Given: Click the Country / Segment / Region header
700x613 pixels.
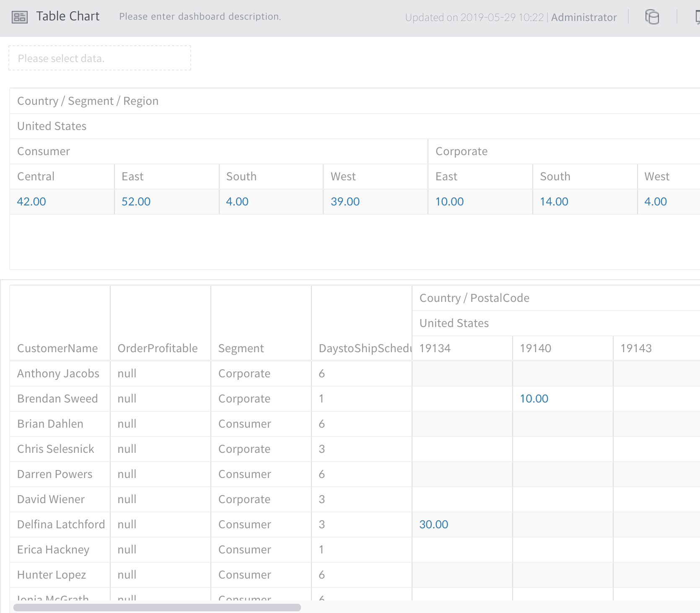Looking at the screenshot, I should click(x=88, y=101).
